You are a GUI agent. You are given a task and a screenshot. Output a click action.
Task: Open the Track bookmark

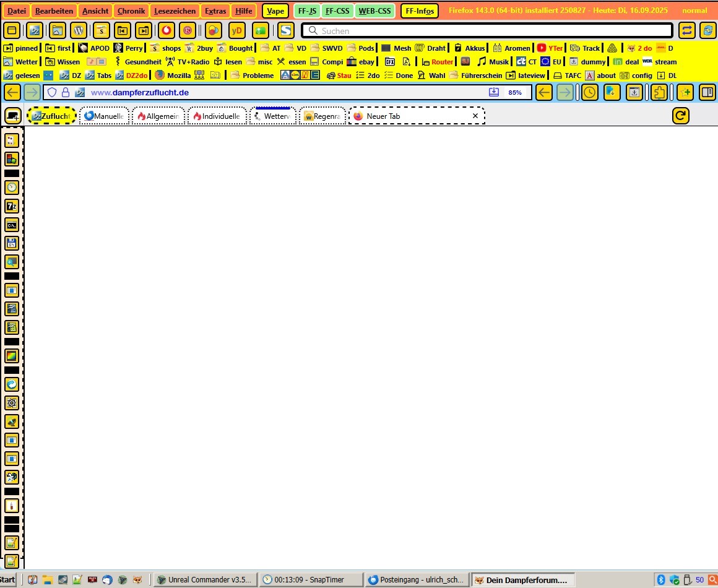coord(585,48)
